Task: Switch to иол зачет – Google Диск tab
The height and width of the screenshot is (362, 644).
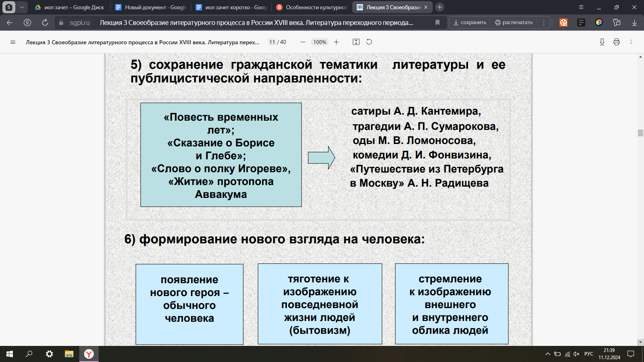Action: (69, 7)
